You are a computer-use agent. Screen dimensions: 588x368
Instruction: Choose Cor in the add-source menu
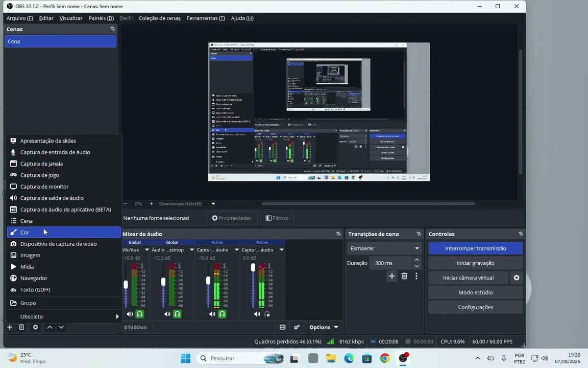[x=64, y=233]
